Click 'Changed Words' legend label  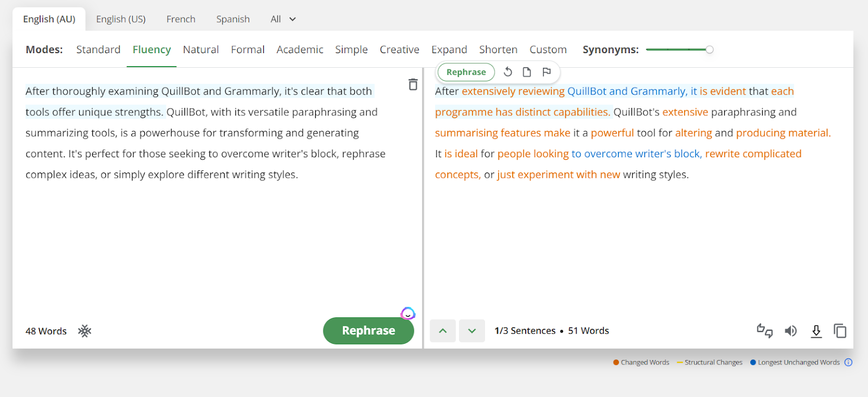coord(645,362)
